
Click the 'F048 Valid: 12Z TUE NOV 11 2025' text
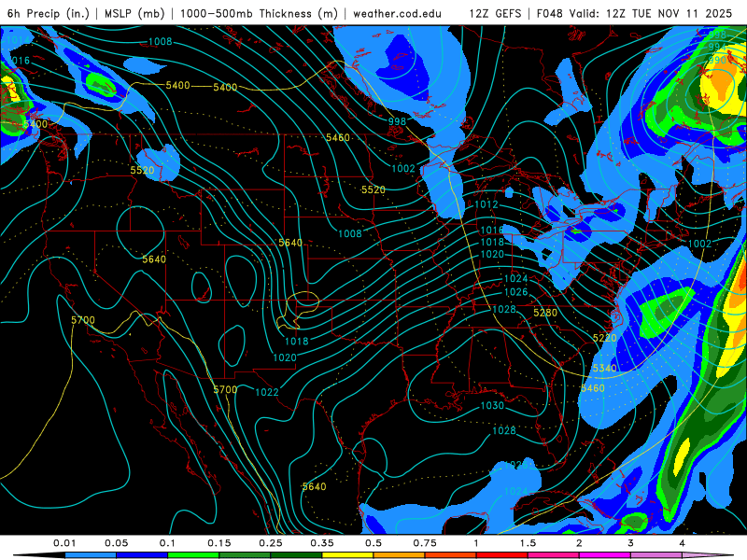click(634, 13)
